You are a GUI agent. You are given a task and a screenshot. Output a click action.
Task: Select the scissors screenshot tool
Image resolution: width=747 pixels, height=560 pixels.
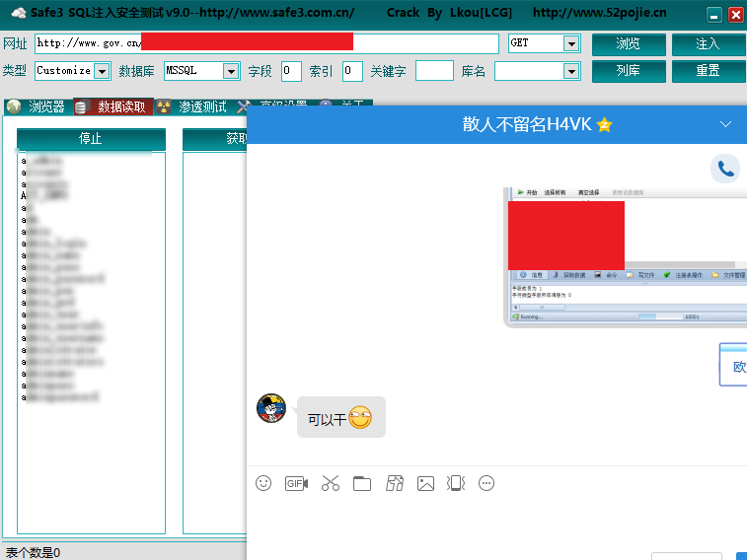coord(331,483)
